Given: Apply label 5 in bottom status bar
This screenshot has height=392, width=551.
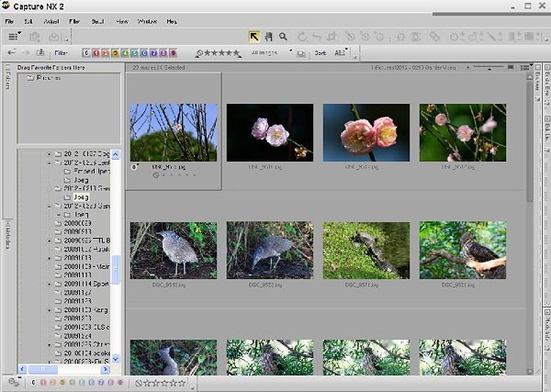Looking at the screenshot, I should coord(82,382).
